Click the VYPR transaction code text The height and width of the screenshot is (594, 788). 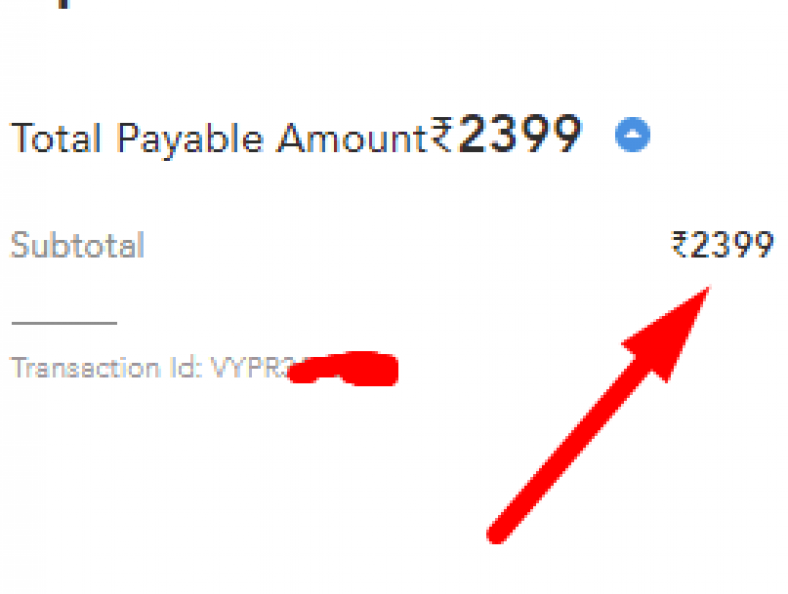[x=254, y=368]
